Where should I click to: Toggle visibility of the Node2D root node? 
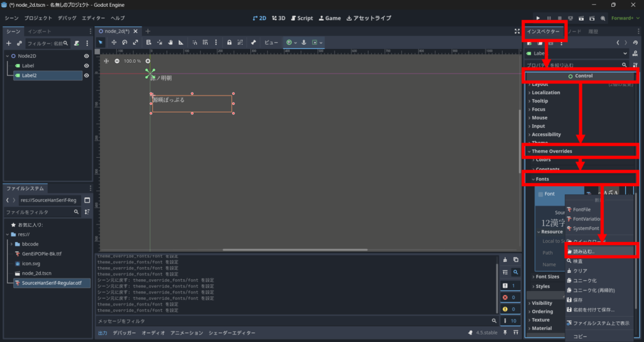coord(87,55)
